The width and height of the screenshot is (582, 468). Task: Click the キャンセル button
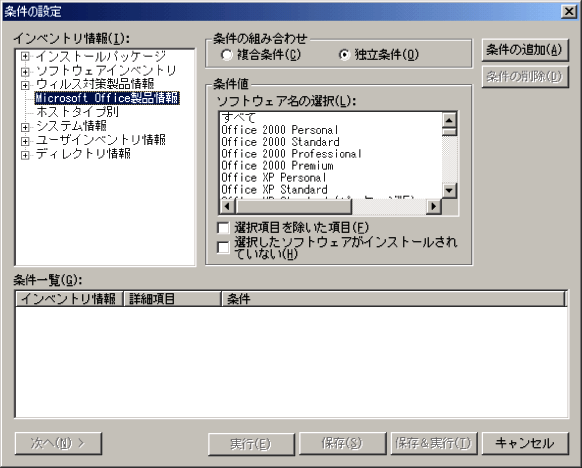[525, 443]
